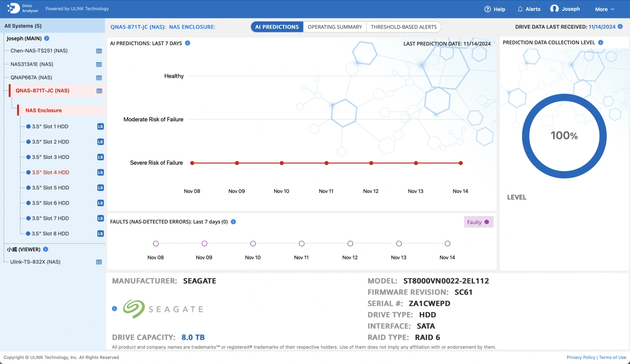Screen dimensions: 630x364
Task: Select the 3.5" Slot 8 HDD in the tree
Action: click(50, 234)
